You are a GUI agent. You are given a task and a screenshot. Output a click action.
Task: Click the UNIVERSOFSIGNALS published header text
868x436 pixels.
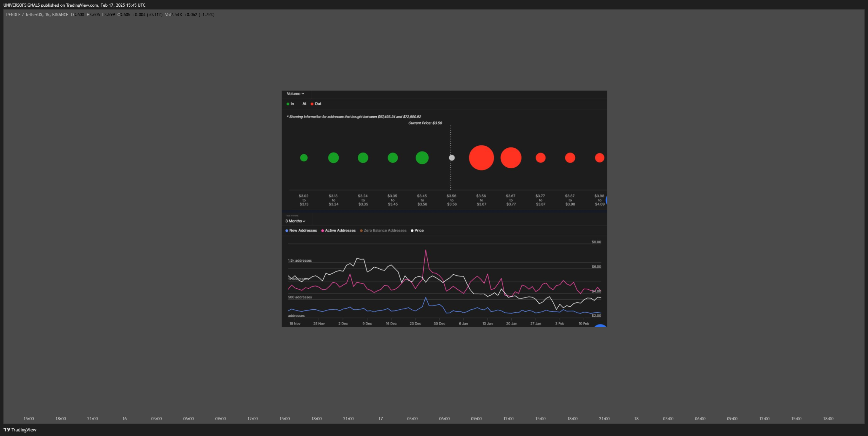pos(74,5)
